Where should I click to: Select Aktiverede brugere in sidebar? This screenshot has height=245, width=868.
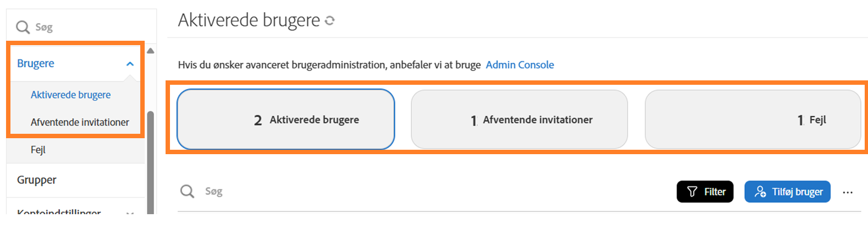70,95
